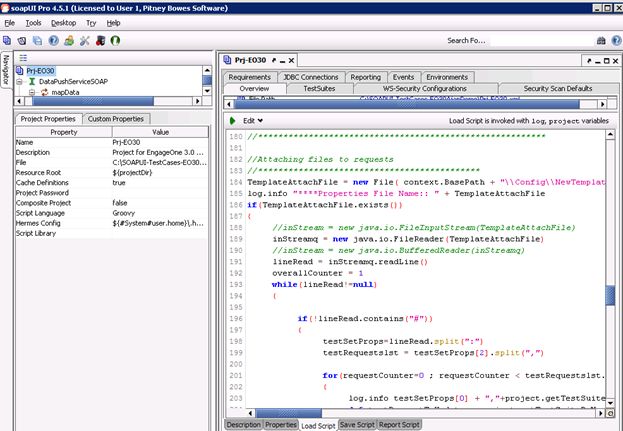Select the mapData tree item
This screenshot has width=623, height=431.
pyautogui.click(x=65, y=92)
